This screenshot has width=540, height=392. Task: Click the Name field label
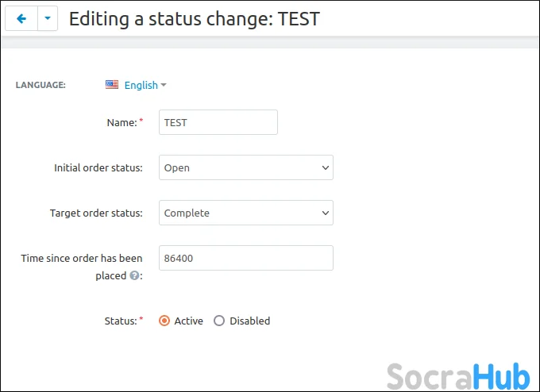coord(121,122)
